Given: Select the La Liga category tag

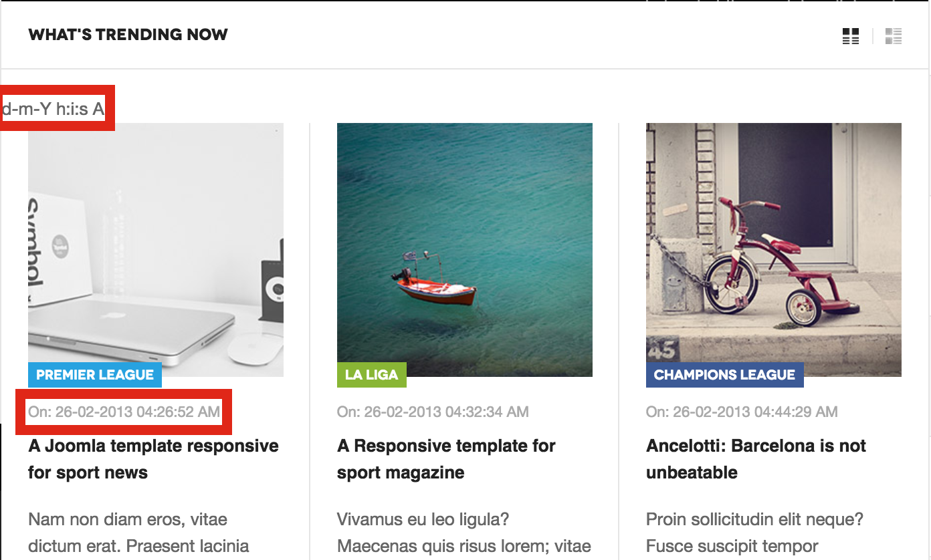Looking at the screenshot, I should tap(372, 375).
